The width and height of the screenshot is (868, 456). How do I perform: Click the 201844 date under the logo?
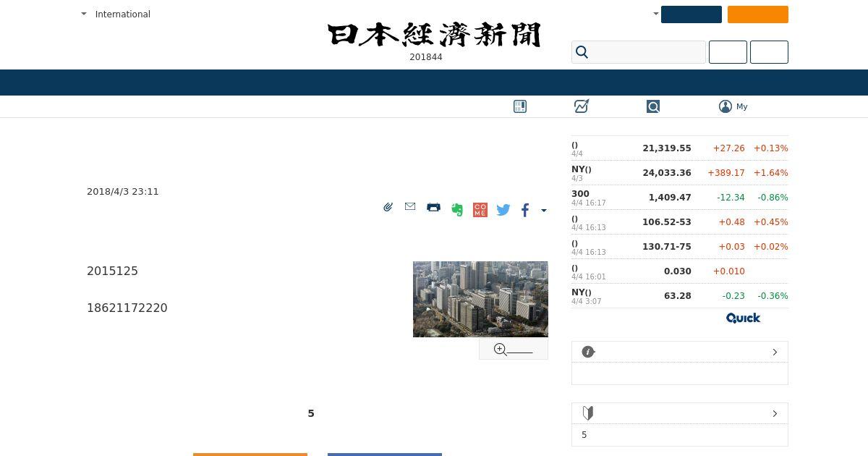pos(426,57)
